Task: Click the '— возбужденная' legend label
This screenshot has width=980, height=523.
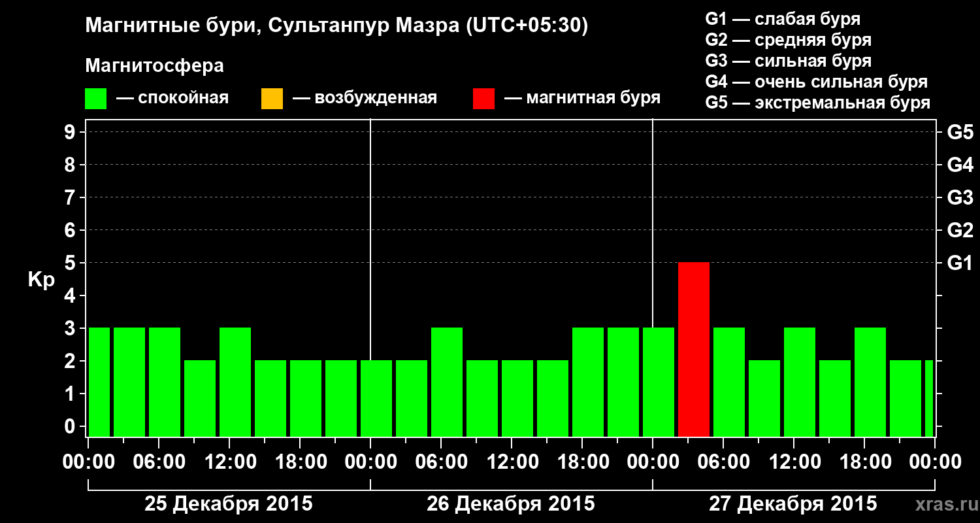Action: [x=365, y=99]
